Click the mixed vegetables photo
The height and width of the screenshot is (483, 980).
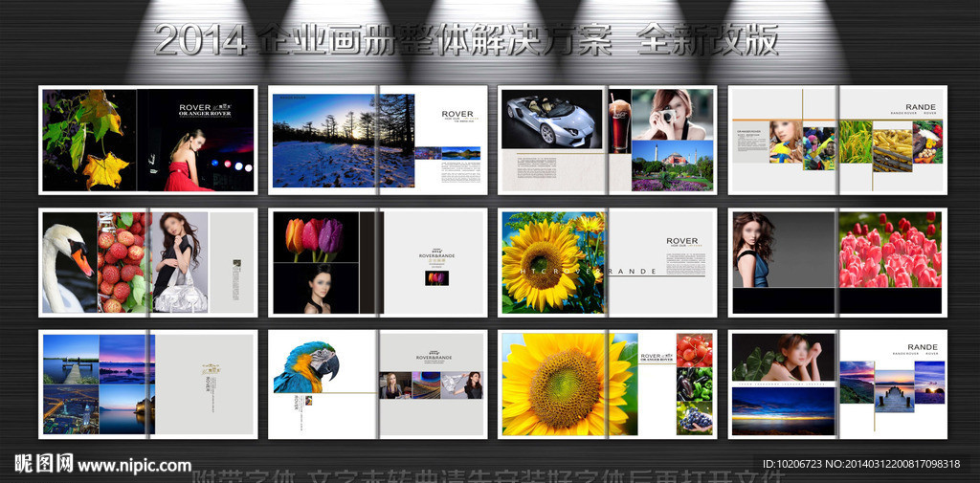pyautogui.click(x=927, y=142)
